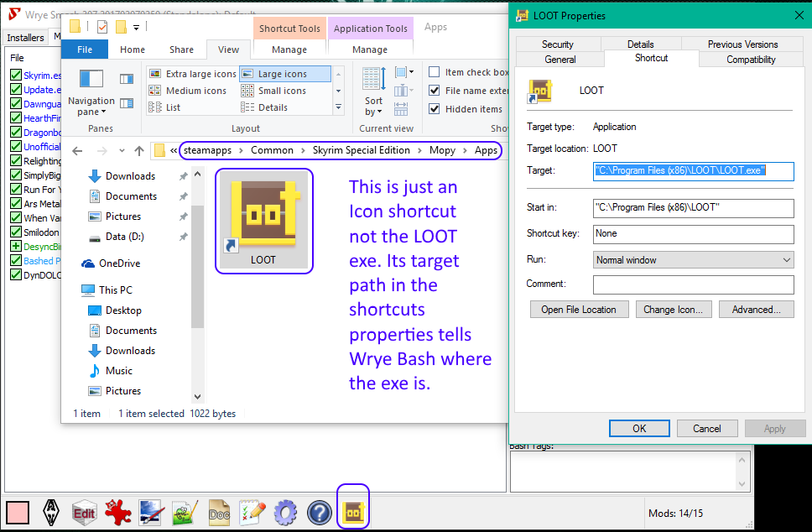Viewport: 812px width, 532px height.
Task: Expand the Navigation pane dropdown
Action: pyautogui.click(x=91, y=107)
